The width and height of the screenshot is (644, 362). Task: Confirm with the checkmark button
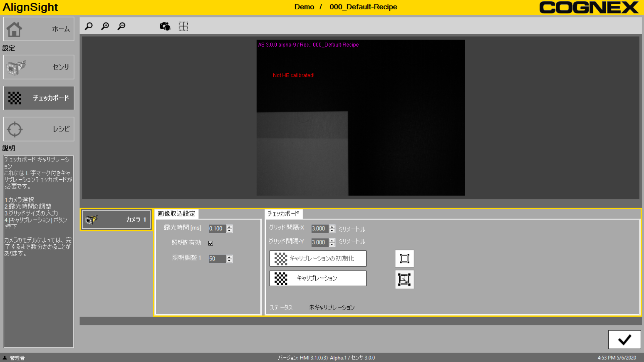point(624,340)
